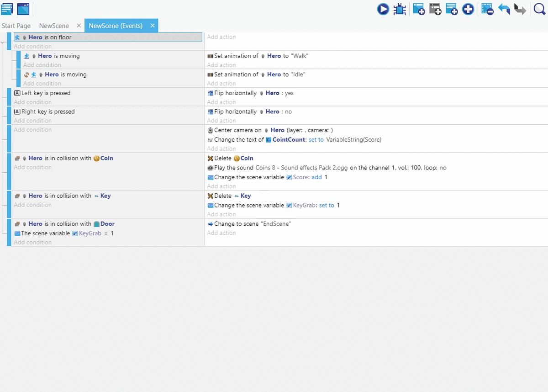Open the search magnifier in events
Viewport: 548px width, 392px height.
(x=540, y=9)
